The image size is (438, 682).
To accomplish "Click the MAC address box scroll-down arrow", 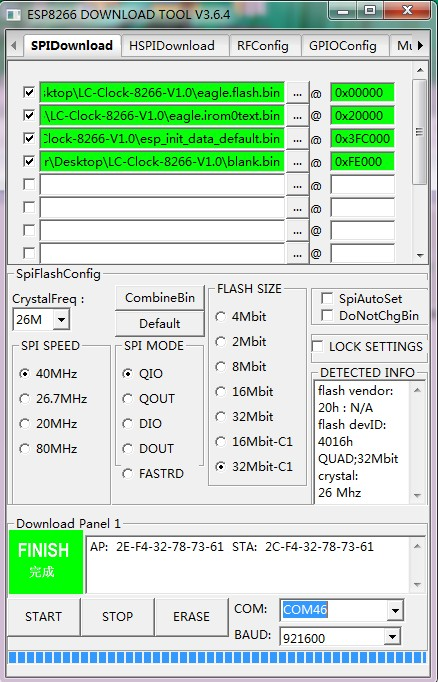I will coord(417,585).
